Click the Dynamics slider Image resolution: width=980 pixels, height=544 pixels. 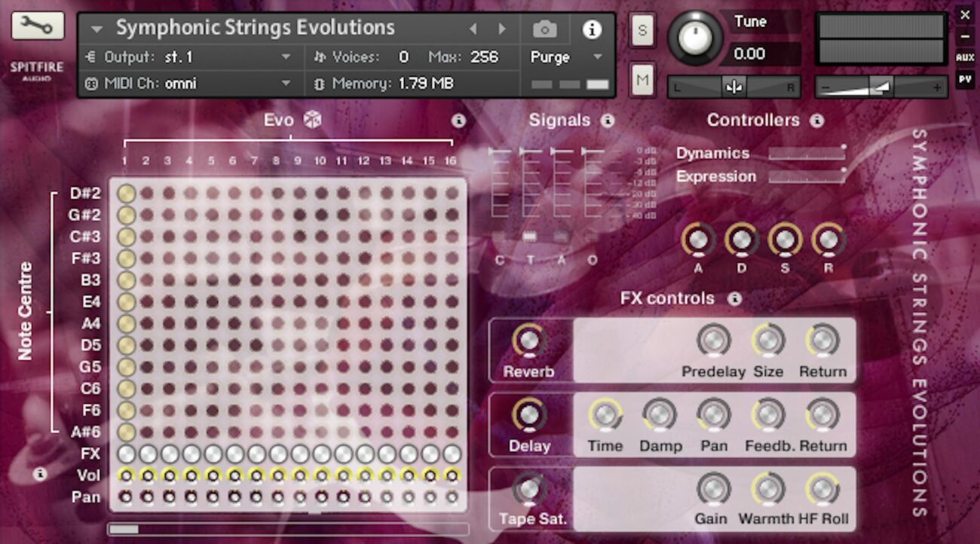pyautogui.click(x=807, y=154)
